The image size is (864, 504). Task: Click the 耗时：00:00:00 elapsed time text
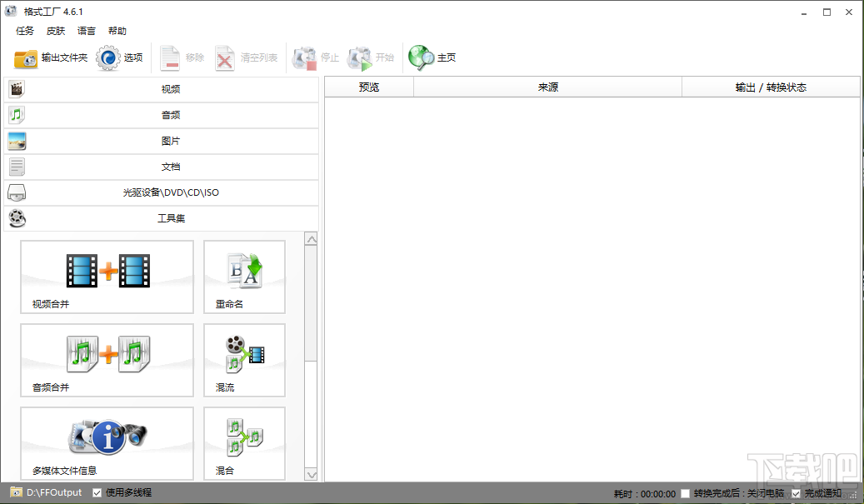[645, 494]
